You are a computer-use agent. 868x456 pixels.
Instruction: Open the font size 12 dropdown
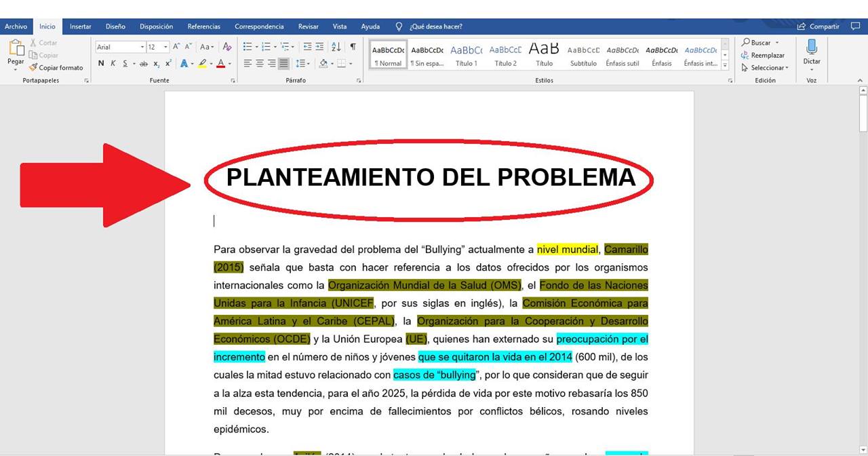point(165,47)
